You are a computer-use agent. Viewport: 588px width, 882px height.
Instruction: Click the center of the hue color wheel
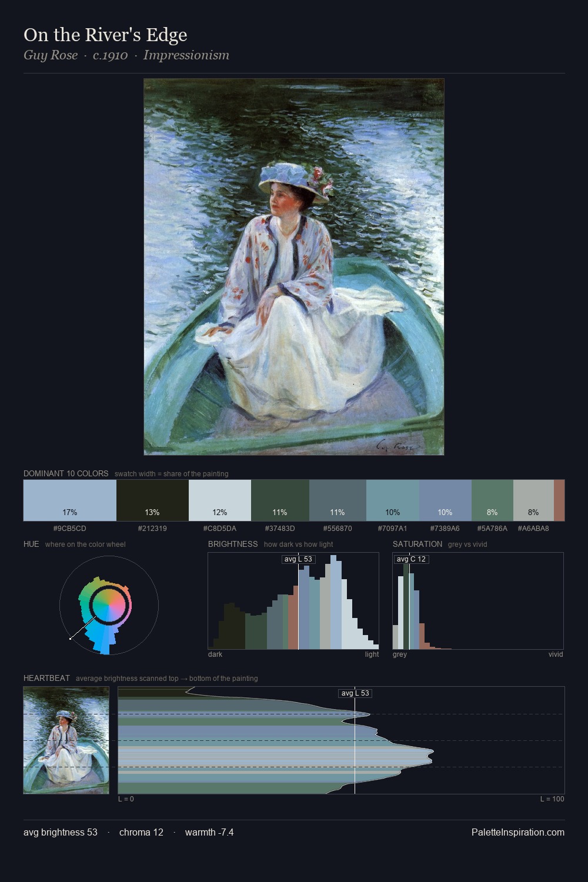tap(109, 604)
